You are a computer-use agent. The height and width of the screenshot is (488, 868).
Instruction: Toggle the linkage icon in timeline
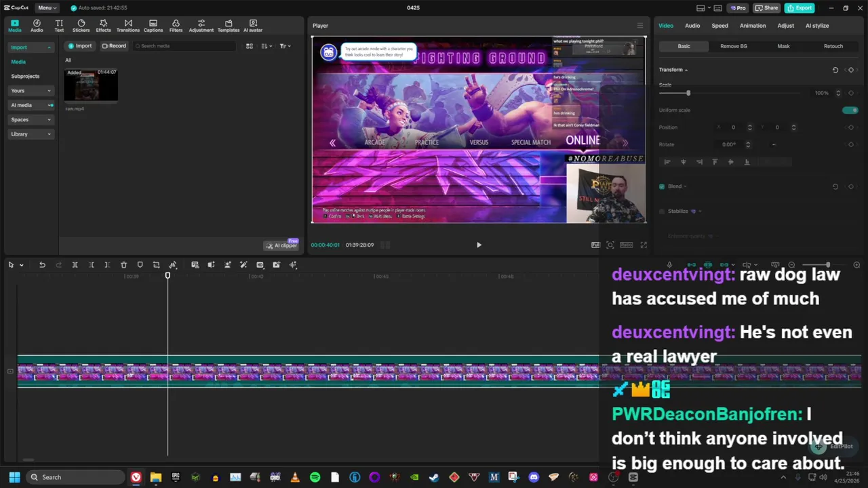coord(724,265)
